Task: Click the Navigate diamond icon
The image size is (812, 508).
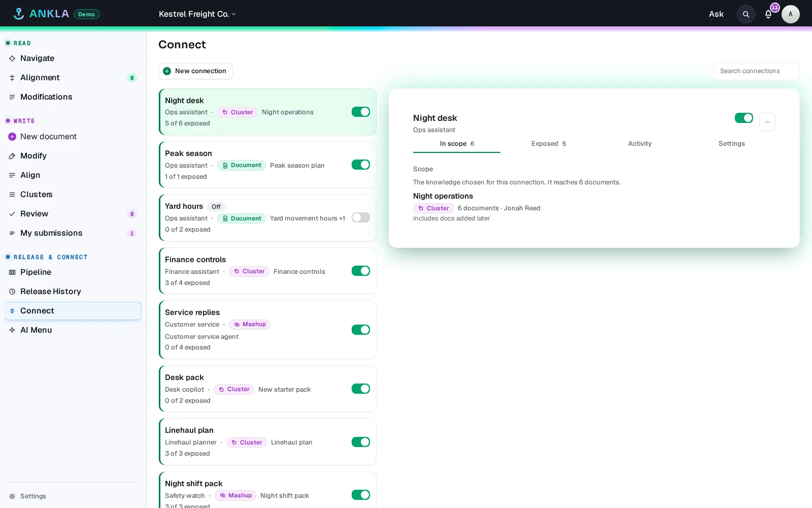Action: (12, 58)
